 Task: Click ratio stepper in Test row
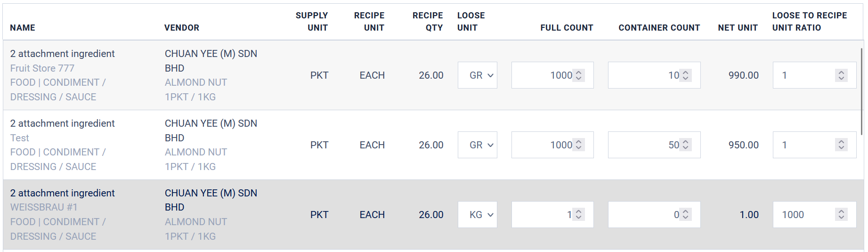pyautogui.click(x=841, y=145)
